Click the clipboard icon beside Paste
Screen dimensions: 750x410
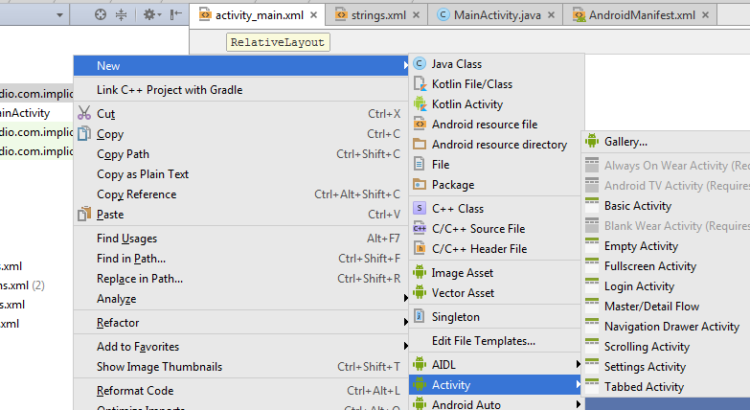tap(84, 214)
